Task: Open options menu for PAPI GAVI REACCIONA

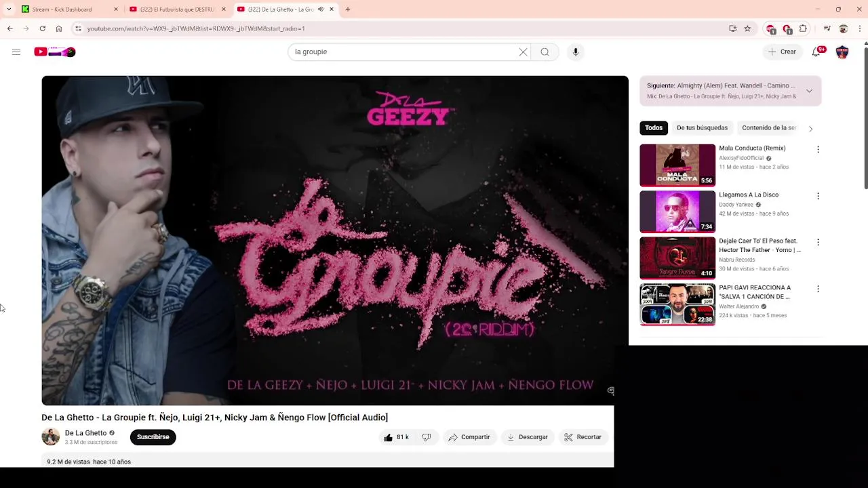Action: 818,289
